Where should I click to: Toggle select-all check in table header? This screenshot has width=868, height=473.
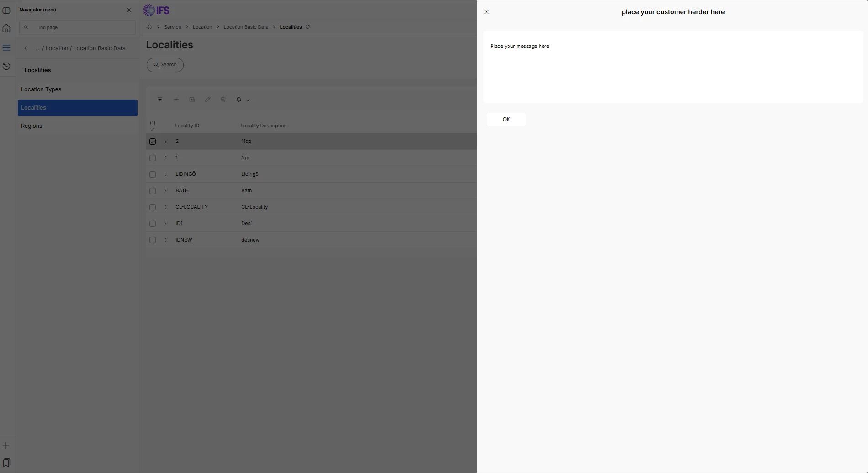pos(153,129)
